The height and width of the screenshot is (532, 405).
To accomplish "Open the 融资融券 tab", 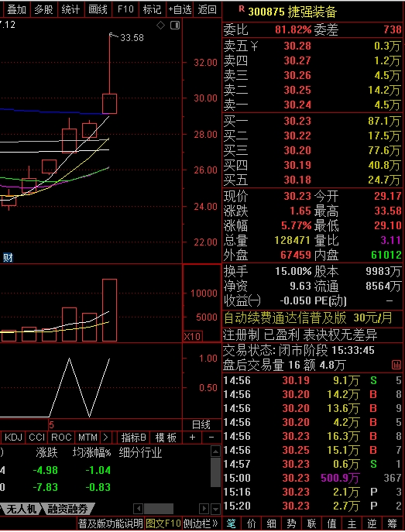I will click(x=68, y=509).
